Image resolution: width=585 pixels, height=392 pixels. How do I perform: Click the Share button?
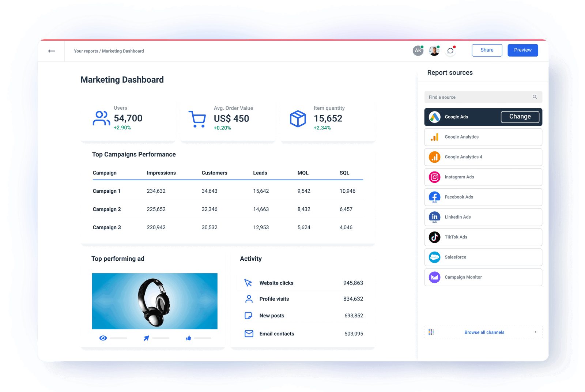tap(487, 50)
